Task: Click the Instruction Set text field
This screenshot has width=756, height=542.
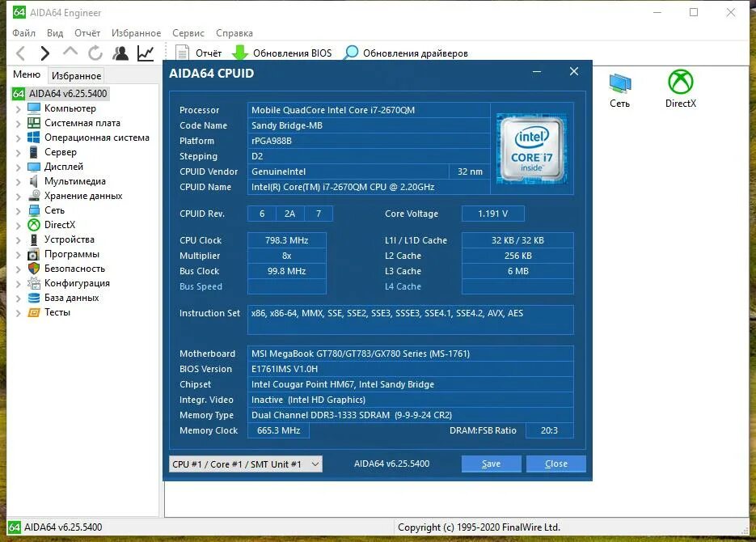Action: (x=411, y=320)
